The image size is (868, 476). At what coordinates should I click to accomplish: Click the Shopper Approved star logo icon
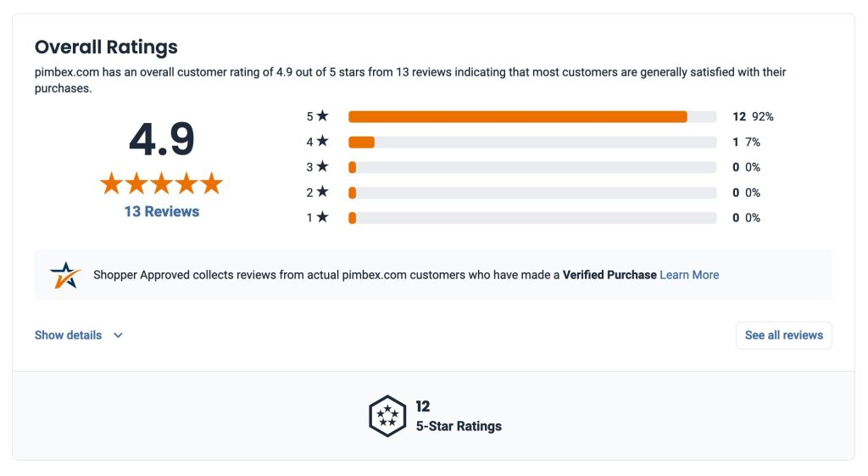65,275
